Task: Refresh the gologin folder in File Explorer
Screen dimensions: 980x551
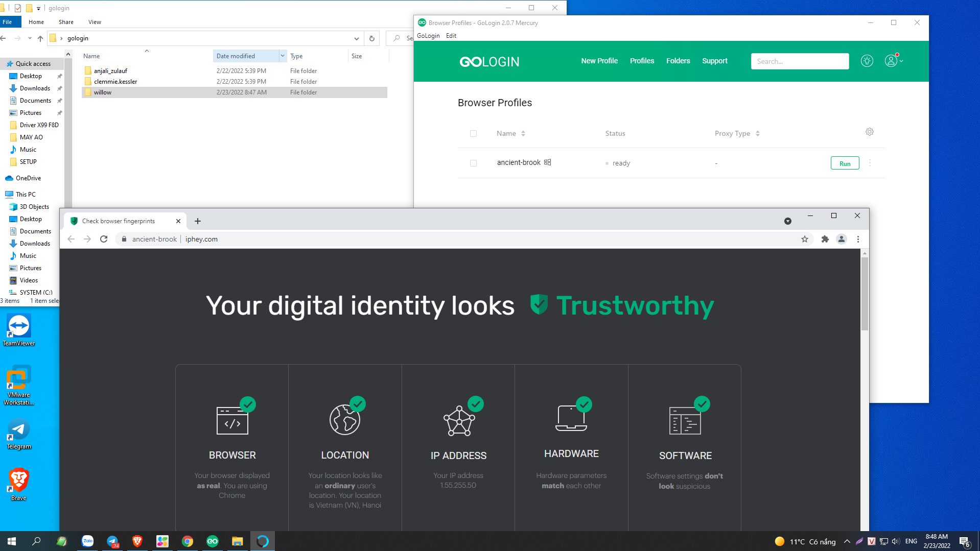Action: [x=372, y=38]
